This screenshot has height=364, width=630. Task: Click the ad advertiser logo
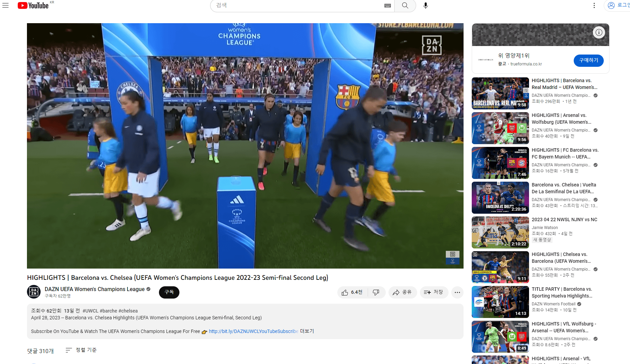pos(485,60)
